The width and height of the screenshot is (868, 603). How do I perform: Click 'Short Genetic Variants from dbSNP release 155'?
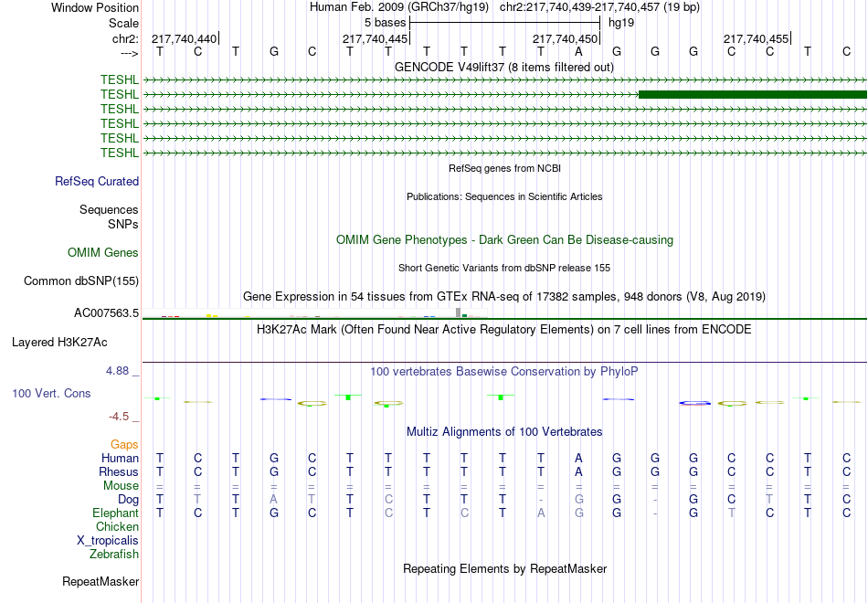pyautogui.click(x=504, y=268)
